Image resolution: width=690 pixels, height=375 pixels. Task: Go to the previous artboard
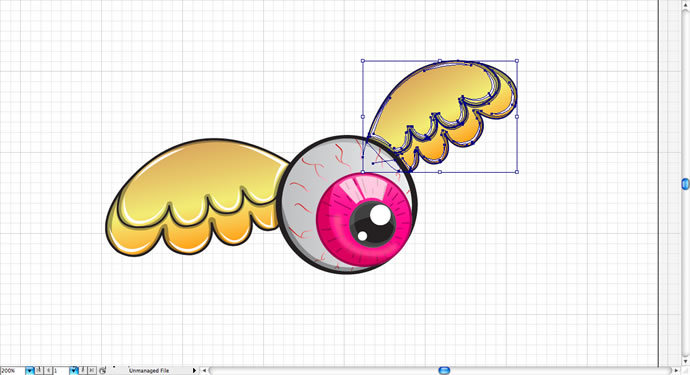pos(48,371)
